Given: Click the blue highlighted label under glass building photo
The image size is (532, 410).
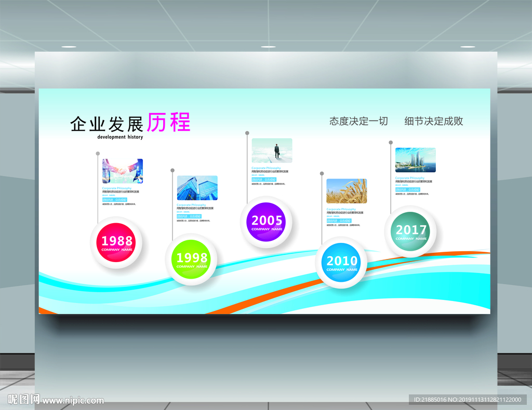Looking at the screenshot, I should [x=189, y=216].
